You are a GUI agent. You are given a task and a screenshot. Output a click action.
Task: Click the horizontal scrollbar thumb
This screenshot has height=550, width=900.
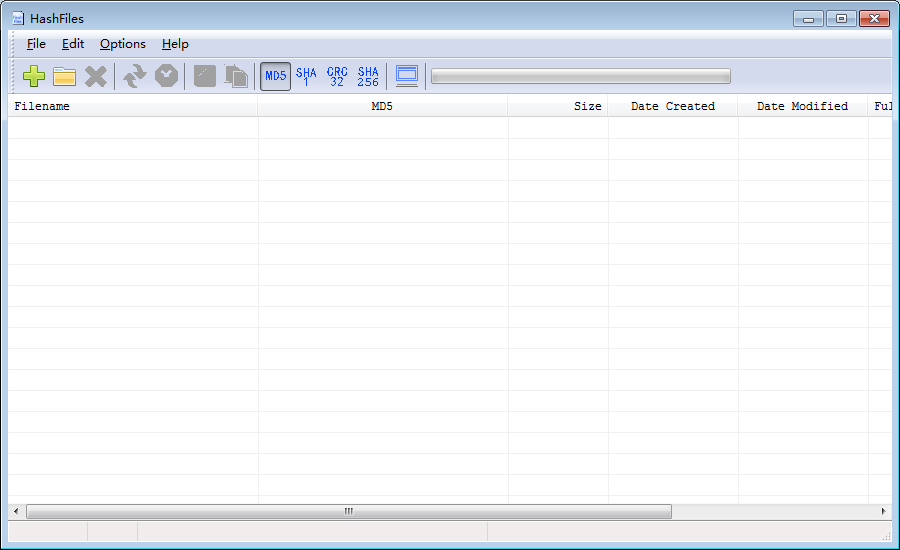click(349, 511)
